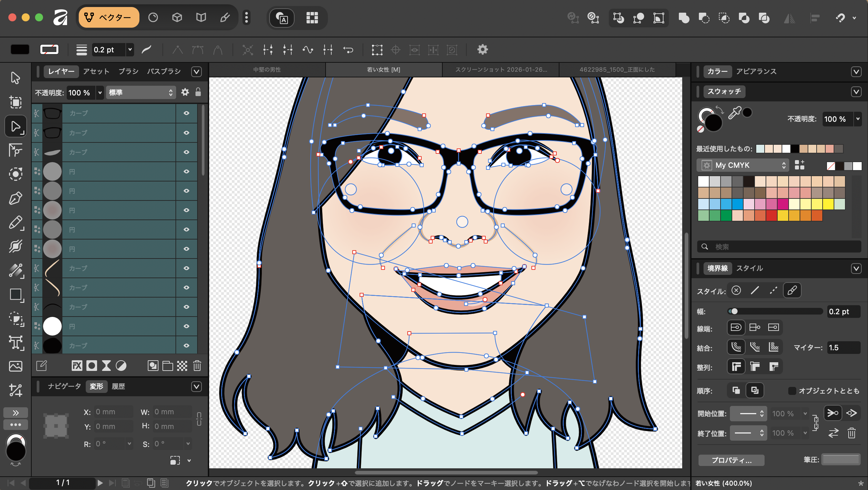The image size is (868, 490).
Task: Click the Place Image tool
Action: (15, 366)
